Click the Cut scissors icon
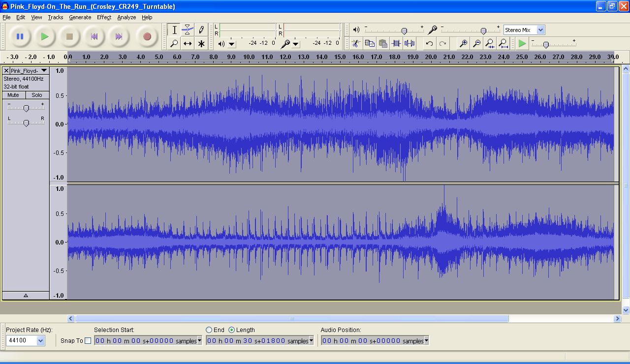 356,44
